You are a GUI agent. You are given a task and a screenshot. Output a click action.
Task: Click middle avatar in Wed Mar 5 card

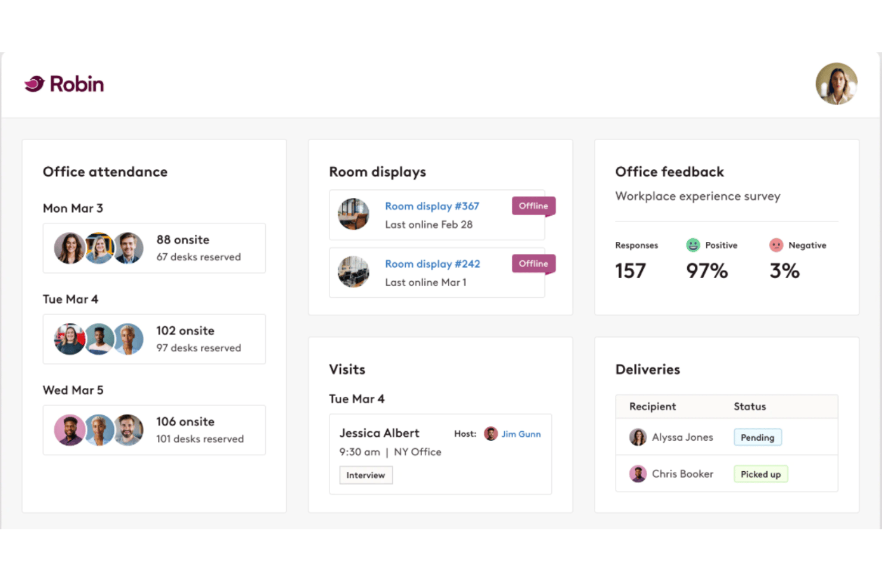100,430
